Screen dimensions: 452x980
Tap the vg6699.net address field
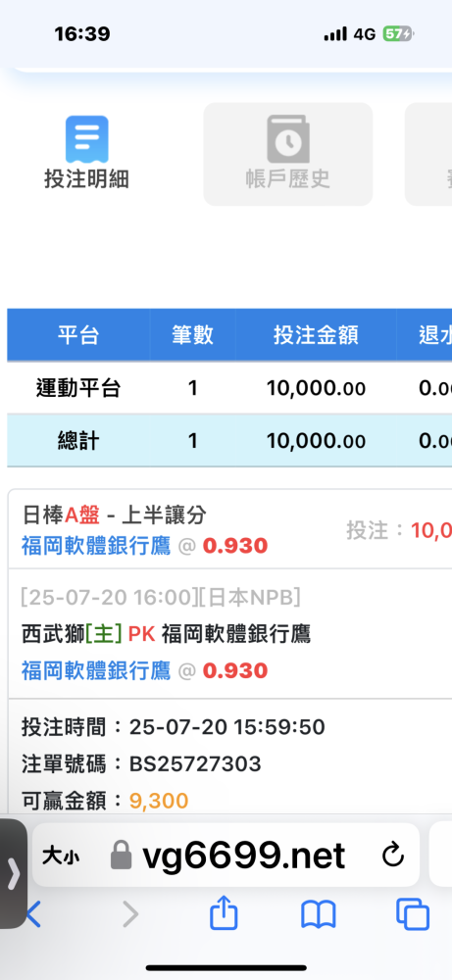pyautogui.click(x=226, y=855)
